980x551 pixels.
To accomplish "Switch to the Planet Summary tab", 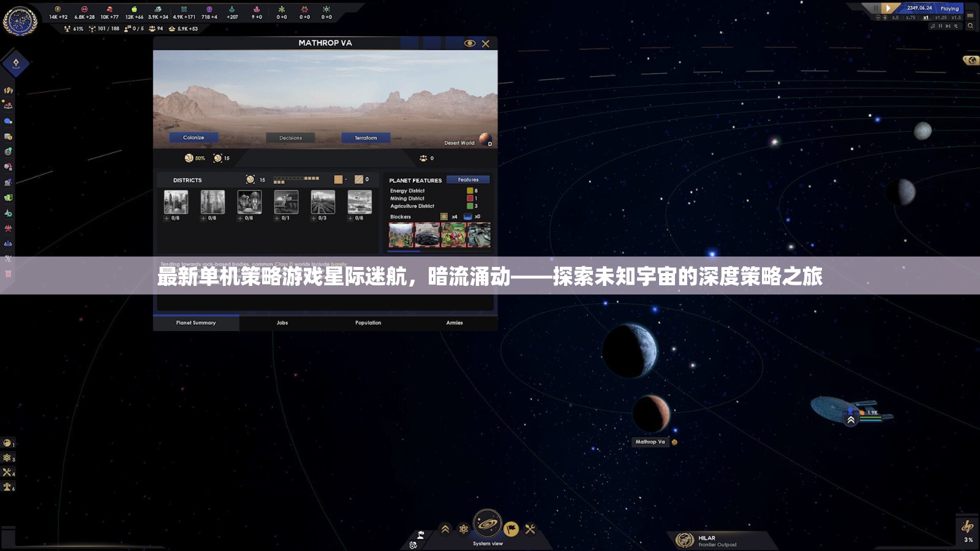I will pyautogui.click(x=196, y=323).
